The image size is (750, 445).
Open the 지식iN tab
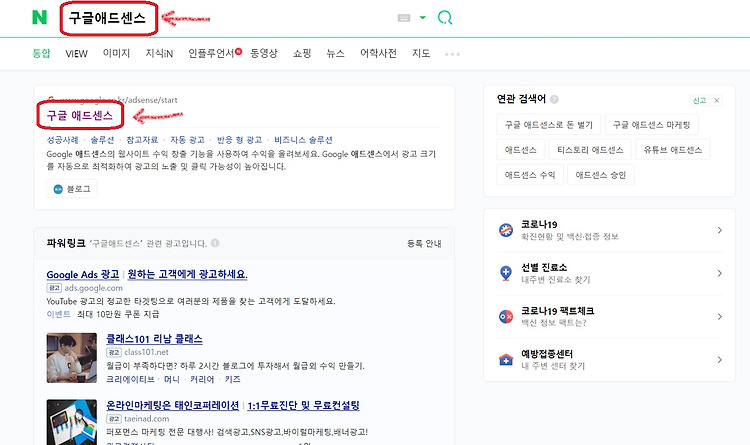[x=159, y=53]
